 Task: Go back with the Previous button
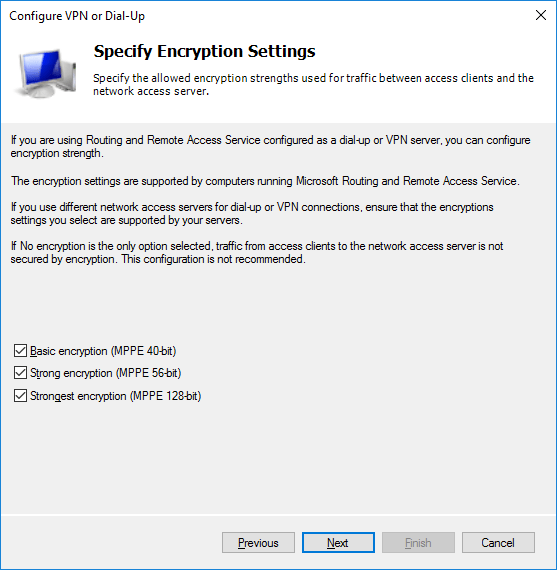point(258,543)
